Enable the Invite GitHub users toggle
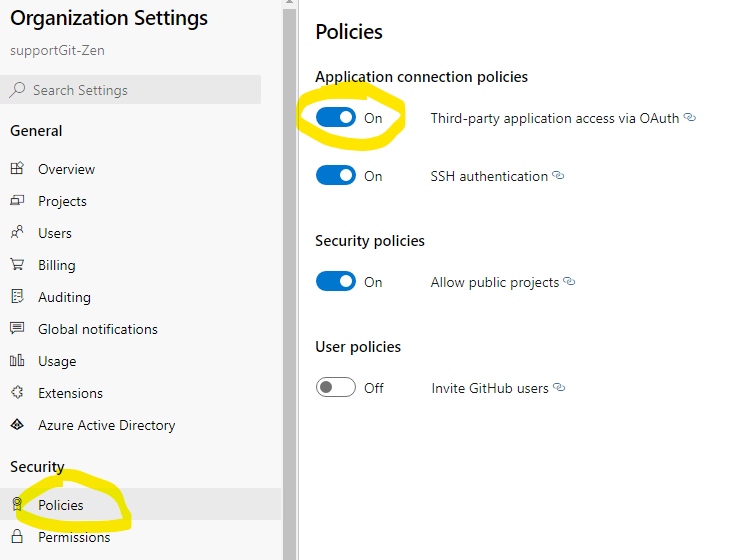Image resolution: width=730 pixels, height=560 pixels. (x=336, y=387)
